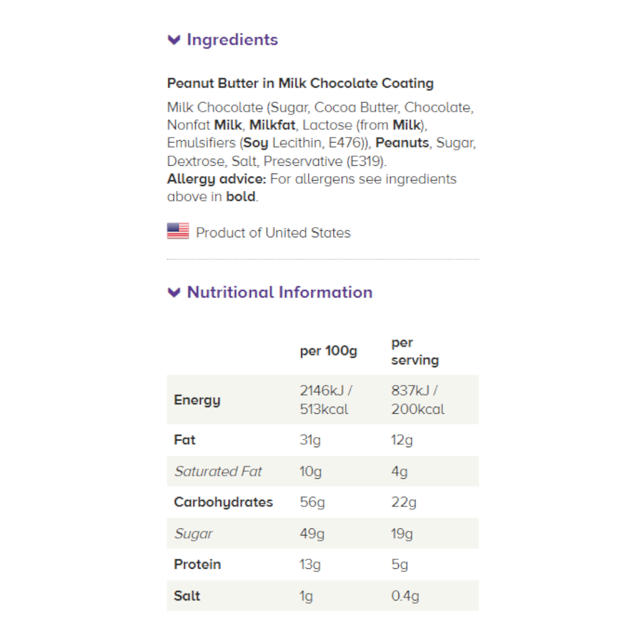Click the 837kJ / 200kcal serving value
This screenshot has width=644, height=644.
tap(417, 400)
